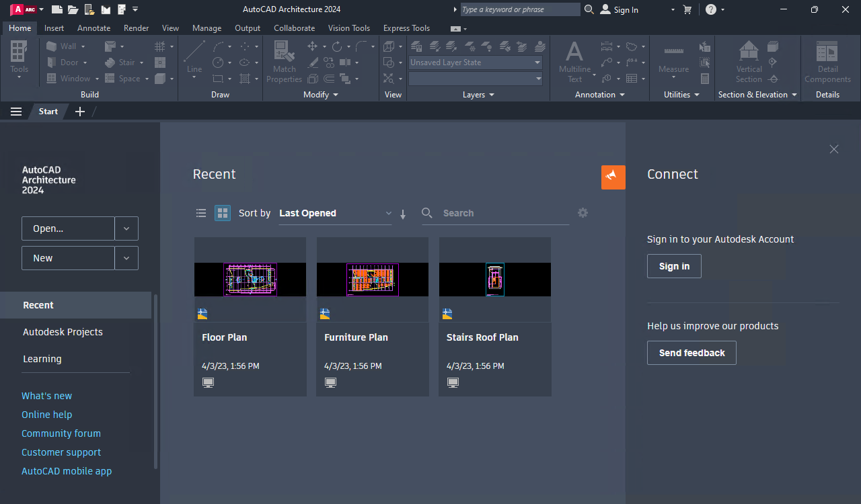Click the Vertical Section tool
The height and width of the screenshot is (504, 861).
pyautogui.click(x=749, y=61)
